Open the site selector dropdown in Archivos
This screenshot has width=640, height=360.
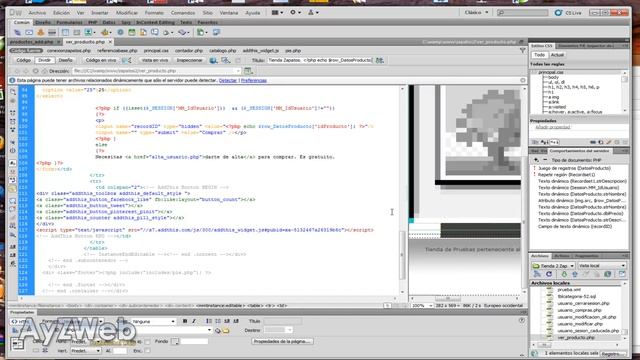tap(553, 266)
